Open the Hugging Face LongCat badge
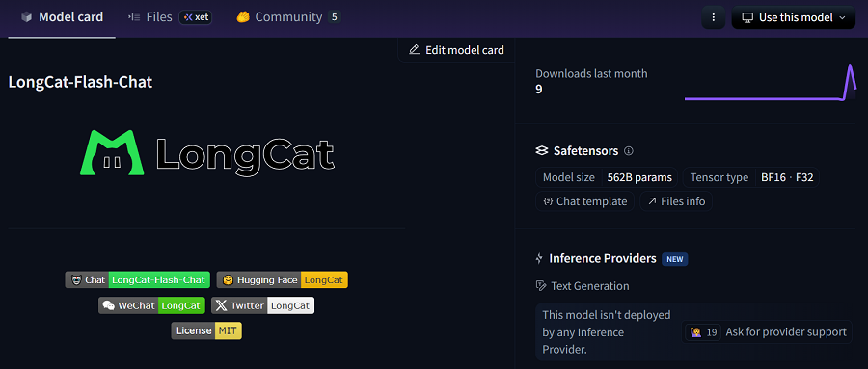The height and width of the screenshot is (369, 868). point(283,280)
